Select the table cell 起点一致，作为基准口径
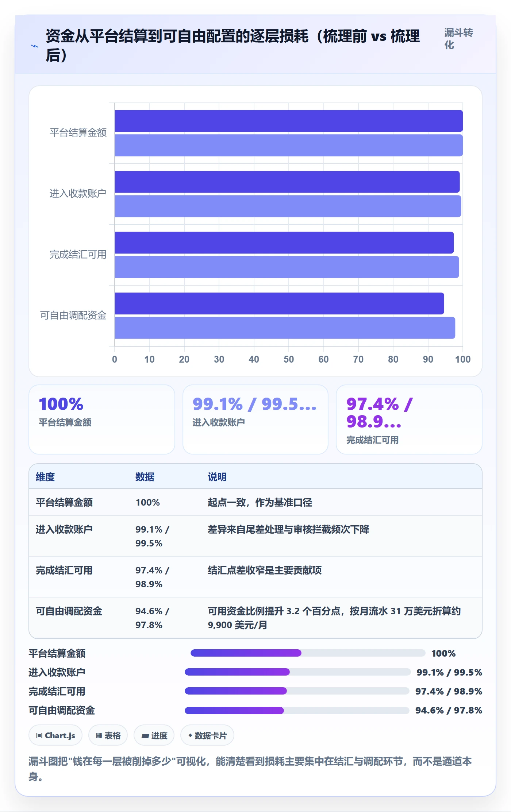Screen dimensions: 511x812 [x=260, y=502]
